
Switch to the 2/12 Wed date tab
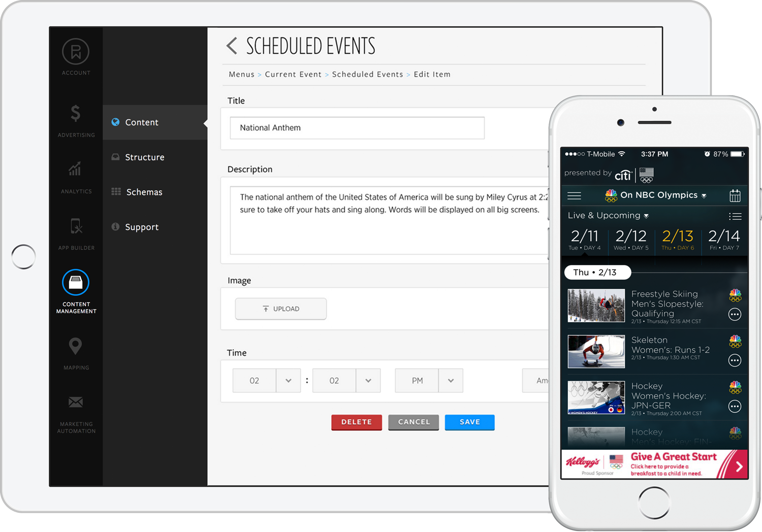(631, 240)
